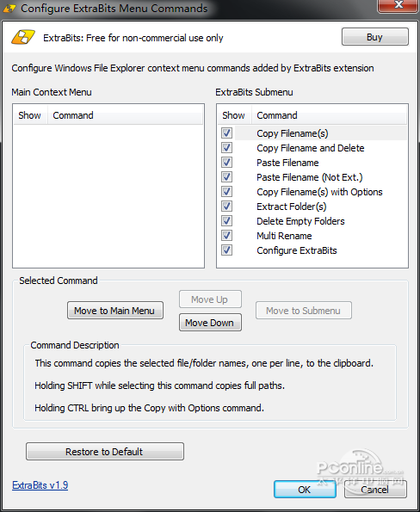Select the Multi Rename command entry
Image resolution: width=420 pixels, height=512 pixels.
(312, 236)
